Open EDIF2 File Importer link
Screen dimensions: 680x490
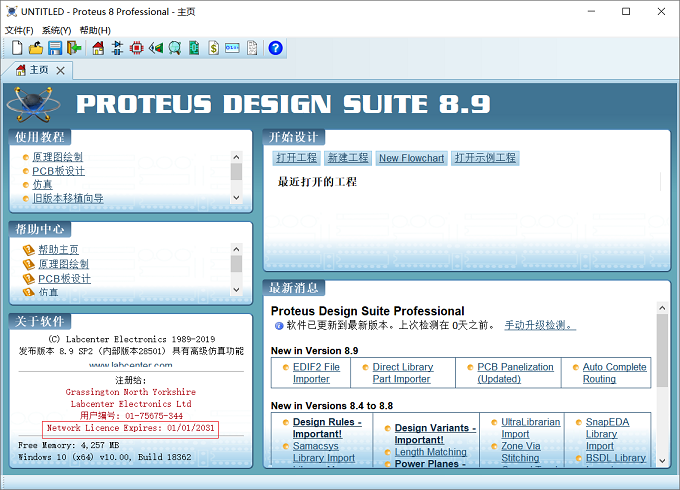tap(316, 373)
